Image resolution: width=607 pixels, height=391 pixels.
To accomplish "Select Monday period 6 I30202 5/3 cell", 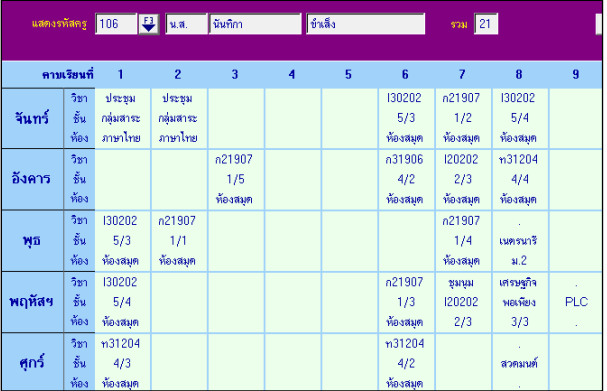I will 406,118.
